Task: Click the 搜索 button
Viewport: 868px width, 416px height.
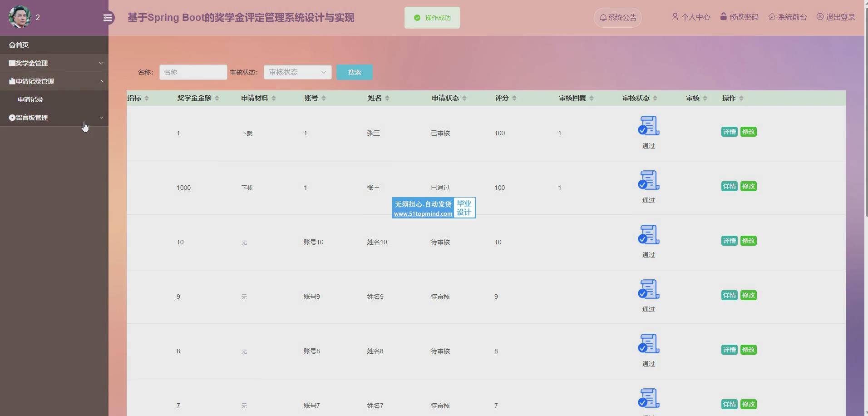Action: [354, 72]
